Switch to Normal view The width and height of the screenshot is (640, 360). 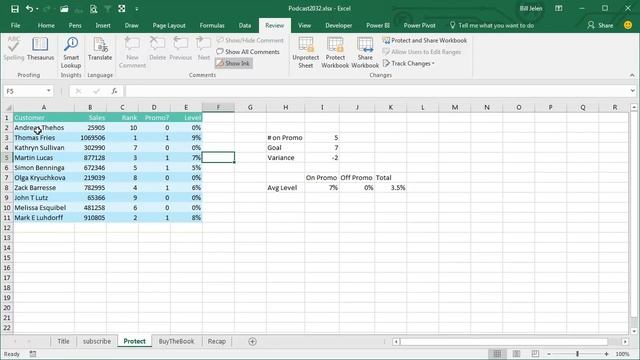tap(497, 354)
